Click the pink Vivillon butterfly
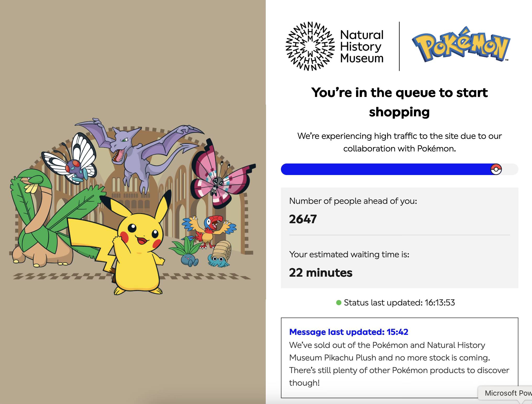Viewport: 532px width, 404px height. pos(219,179)
